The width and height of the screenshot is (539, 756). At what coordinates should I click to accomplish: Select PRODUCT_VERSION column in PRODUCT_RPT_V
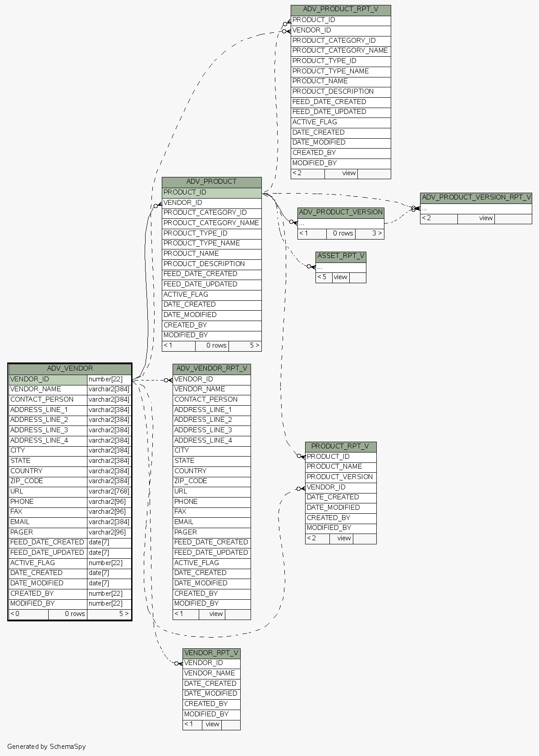tap(340, 477)
